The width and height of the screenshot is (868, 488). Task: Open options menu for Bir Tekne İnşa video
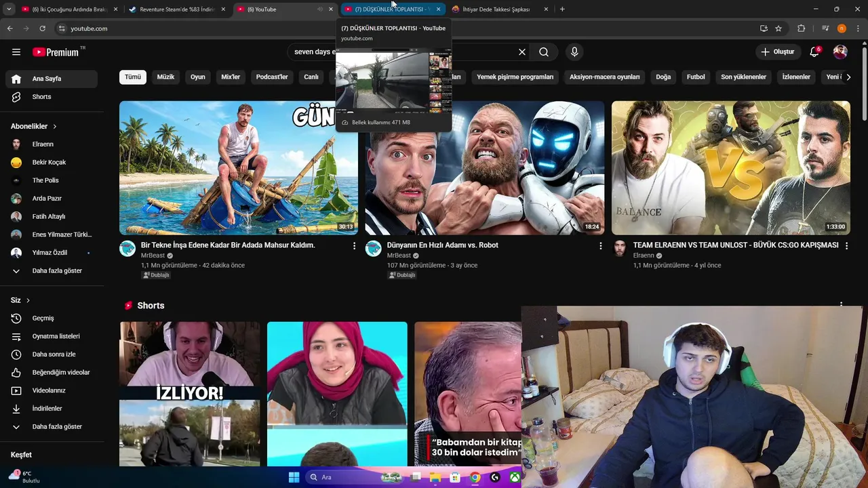pos(354,246)
